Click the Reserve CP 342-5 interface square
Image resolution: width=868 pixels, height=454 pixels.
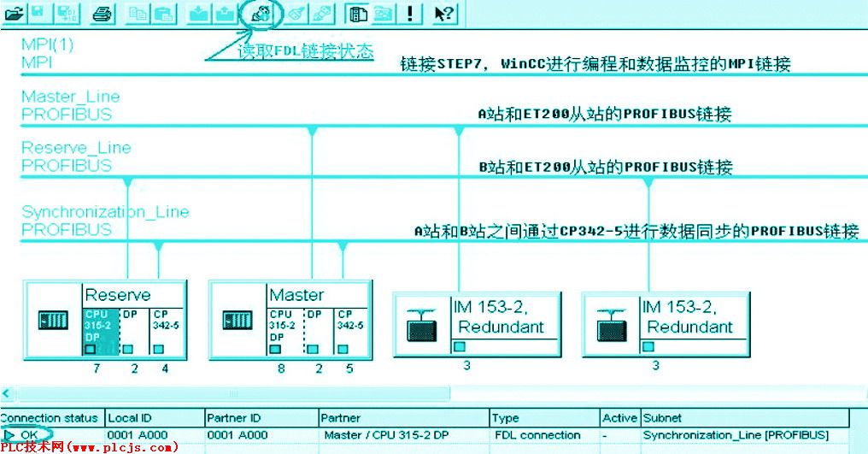(159, 349)
